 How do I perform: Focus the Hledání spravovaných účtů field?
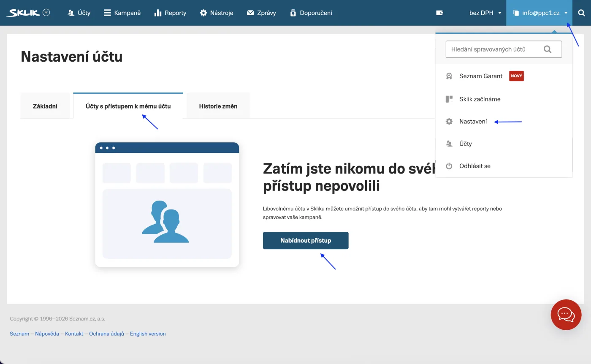(x=504, y=49)
